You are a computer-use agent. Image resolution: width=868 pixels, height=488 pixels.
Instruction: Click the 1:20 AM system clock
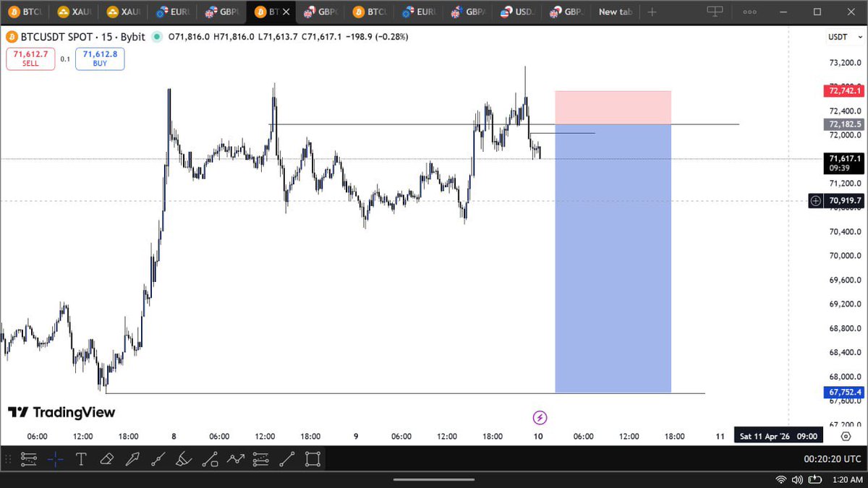pyautogui.click(x=848, y=479)
